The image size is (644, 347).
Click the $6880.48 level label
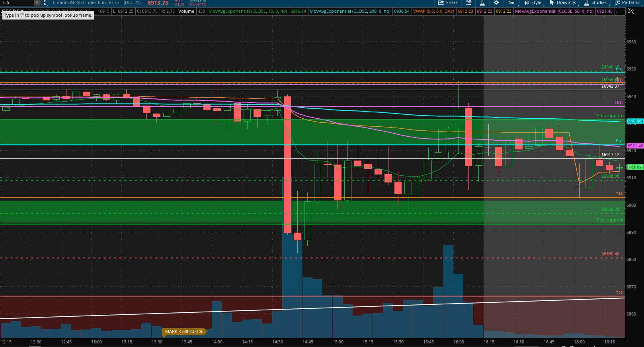point(610,254)
